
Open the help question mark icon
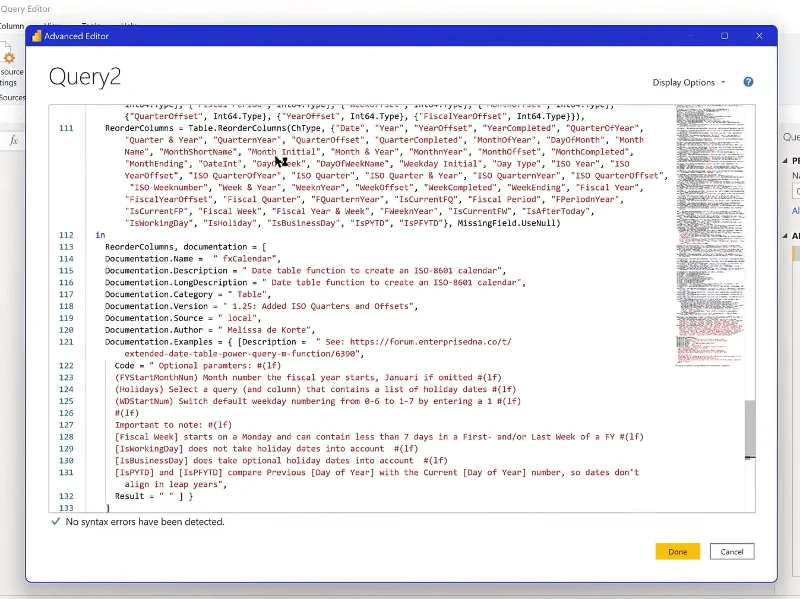(x=748, y=82)
